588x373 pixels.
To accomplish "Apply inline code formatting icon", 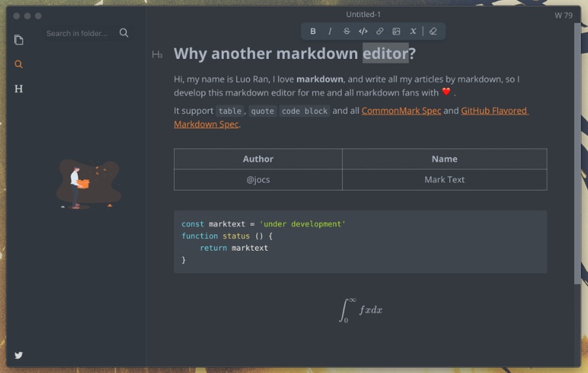I will click(x=363, y=32).
